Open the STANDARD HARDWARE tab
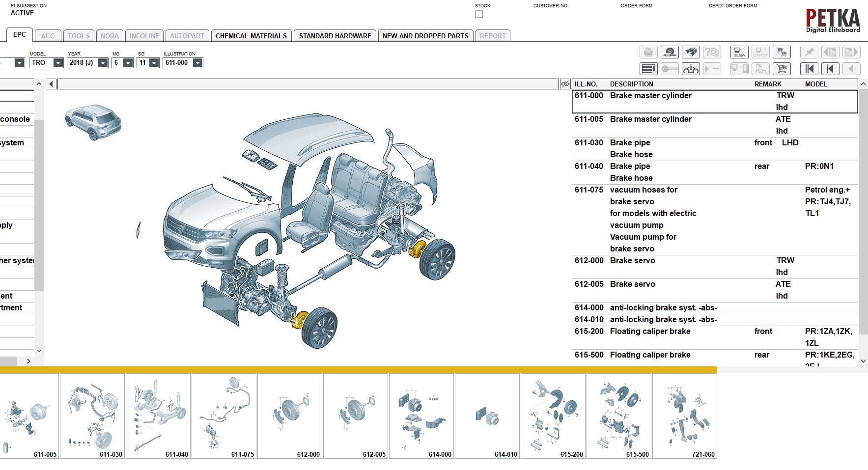 [x=335, y=36]
